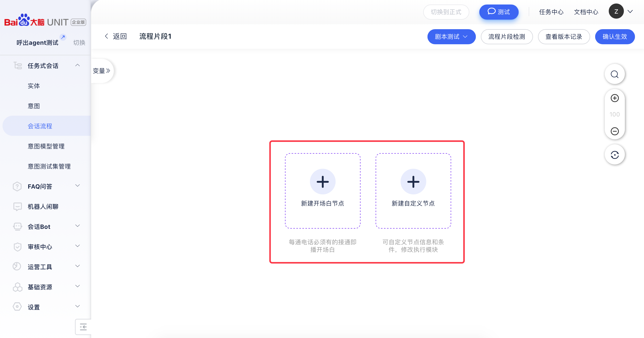Expand the 变量 side panel
The width and height of the screenshot is (644, 338).
(101, 71)
